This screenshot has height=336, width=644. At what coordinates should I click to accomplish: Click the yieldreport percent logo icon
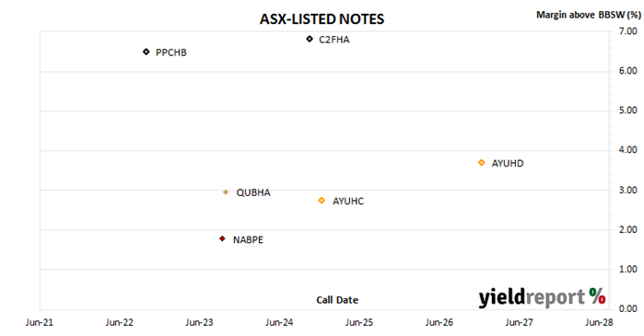pyautogui.click(x=597, y=295)
